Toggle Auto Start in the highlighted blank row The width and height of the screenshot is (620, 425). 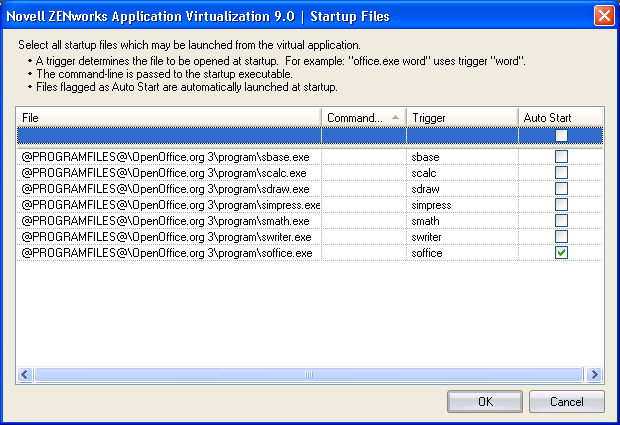561,135
